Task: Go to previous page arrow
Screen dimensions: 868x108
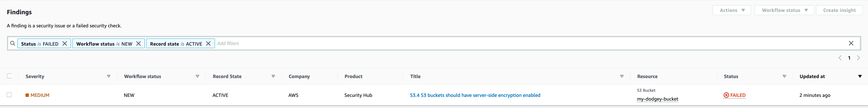Action: point(840,58)
